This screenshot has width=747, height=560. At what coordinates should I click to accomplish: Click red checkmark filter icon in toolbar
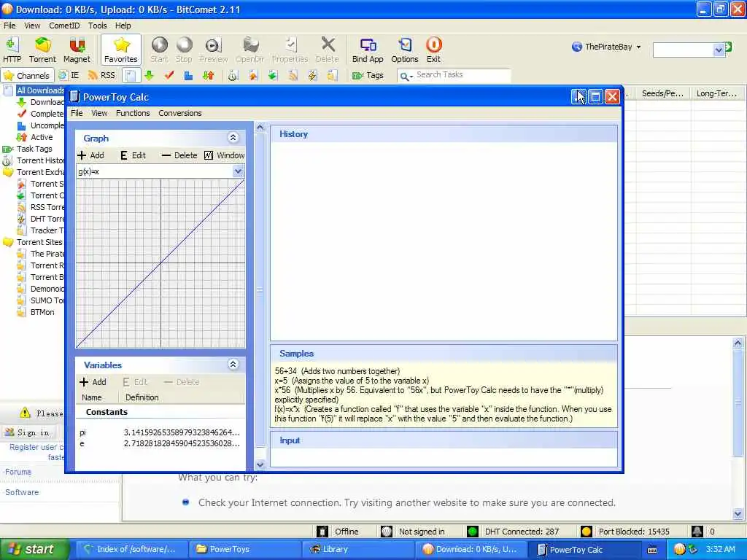169,75
